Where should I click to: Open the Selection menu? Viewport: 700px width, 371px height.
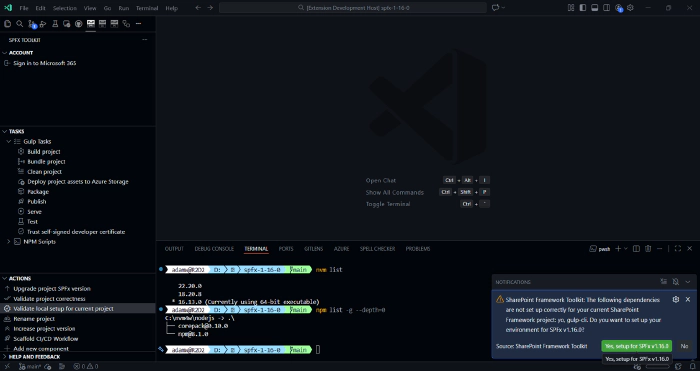[x=65, y=8]
